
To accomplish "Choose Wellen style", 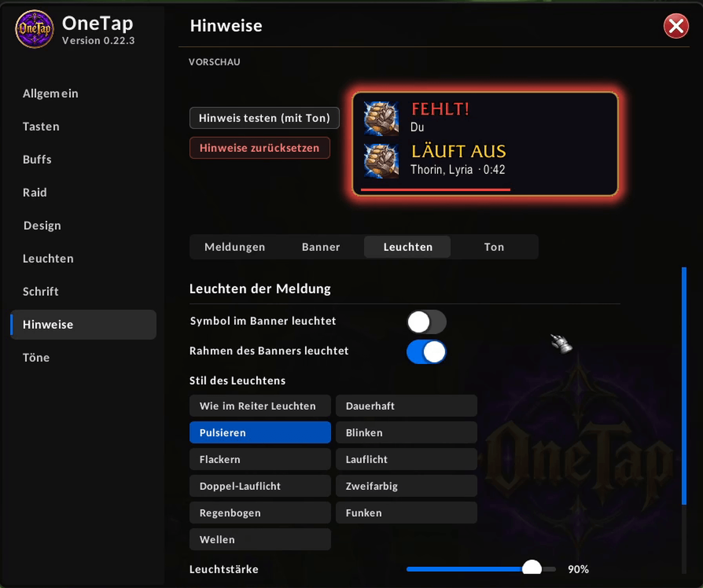I will click(x=260, y=539).
